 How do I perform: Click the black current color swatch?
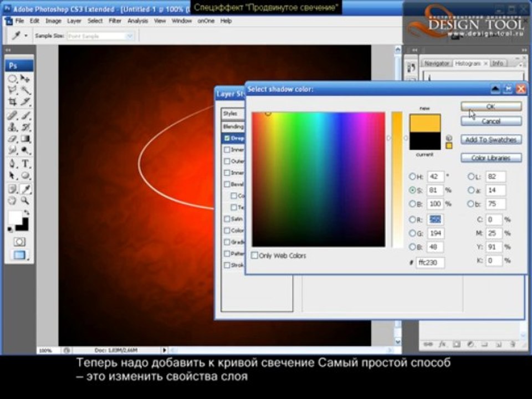point(425,141)
